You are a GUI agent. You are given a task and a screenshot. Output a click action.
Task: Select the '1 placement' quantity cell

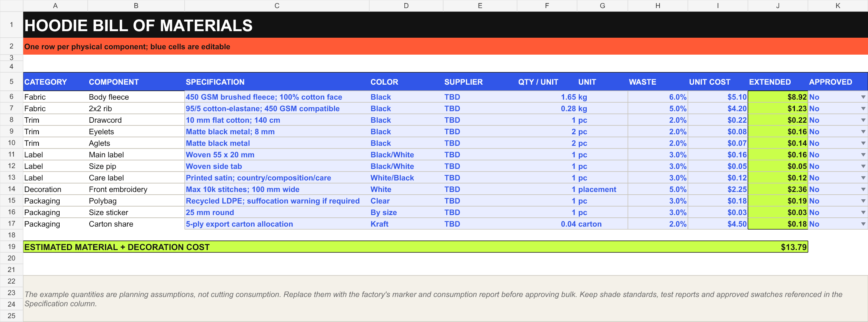click(x=547, y=189)
